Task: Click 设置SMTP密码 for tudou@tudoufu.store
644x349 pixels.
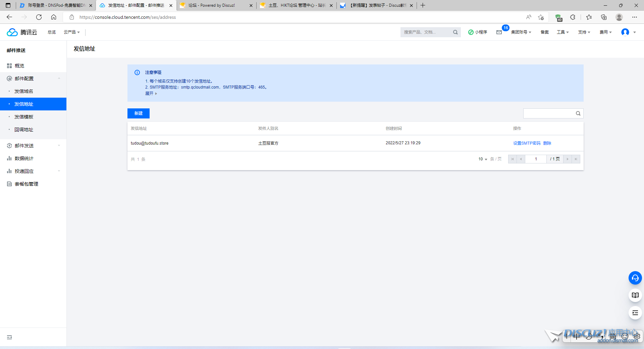Action: point(527,143)
